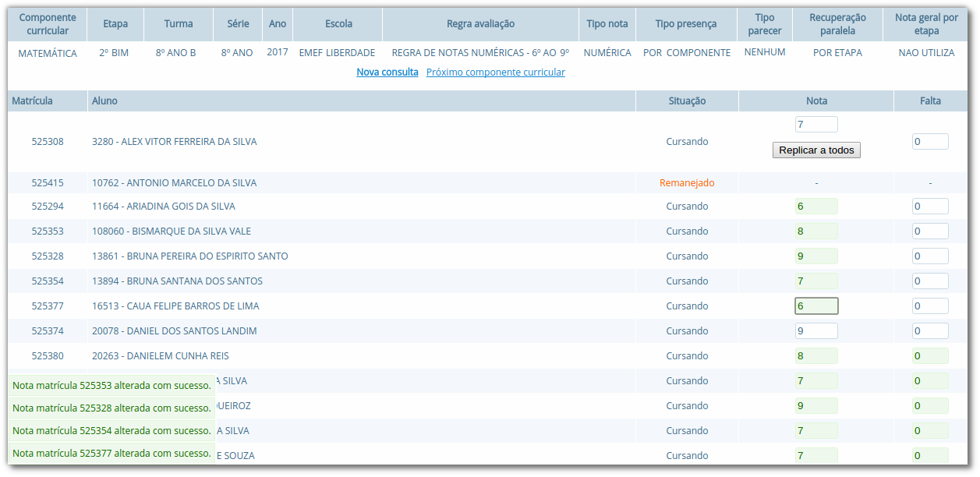The image size is (980, 477).
Task: Edit nota for Daniel dos Santos Landim
Action: tap(815, 331)
